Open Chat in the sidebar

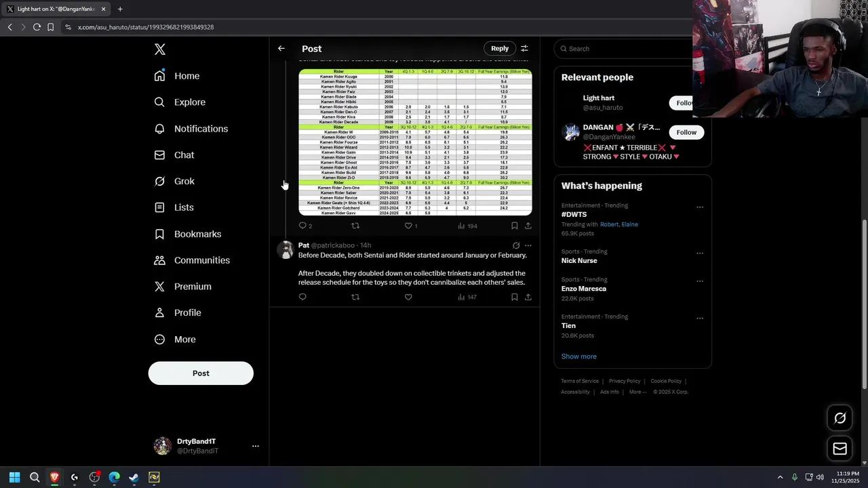pyautogui.click(x=174, y=155)
